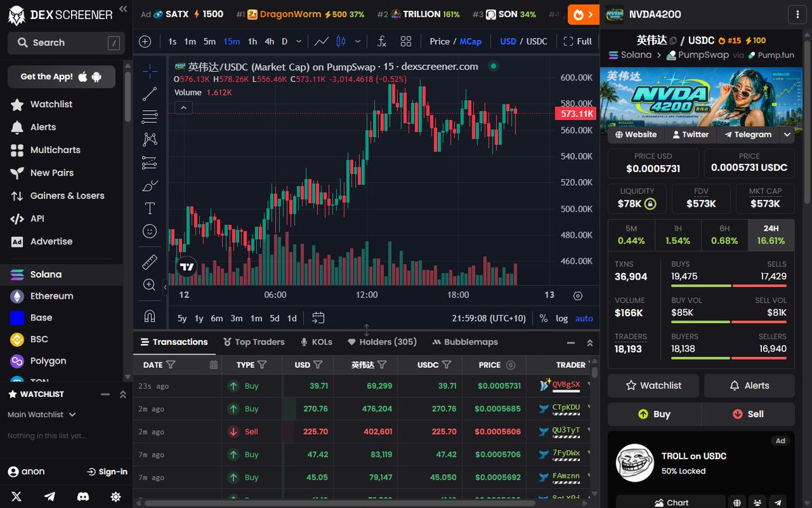Open the Discord icon in sidebar footer

click(83, 496)
